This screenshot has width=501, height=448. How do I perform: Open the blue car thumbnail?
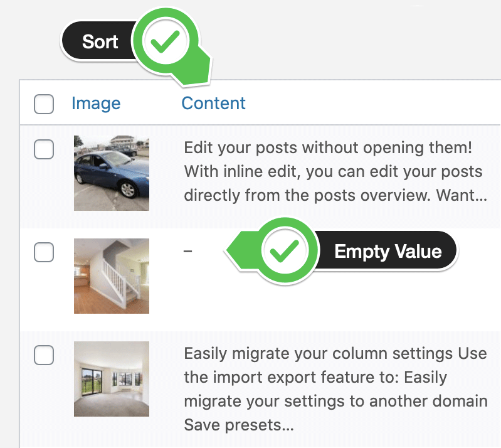(111, 173)
